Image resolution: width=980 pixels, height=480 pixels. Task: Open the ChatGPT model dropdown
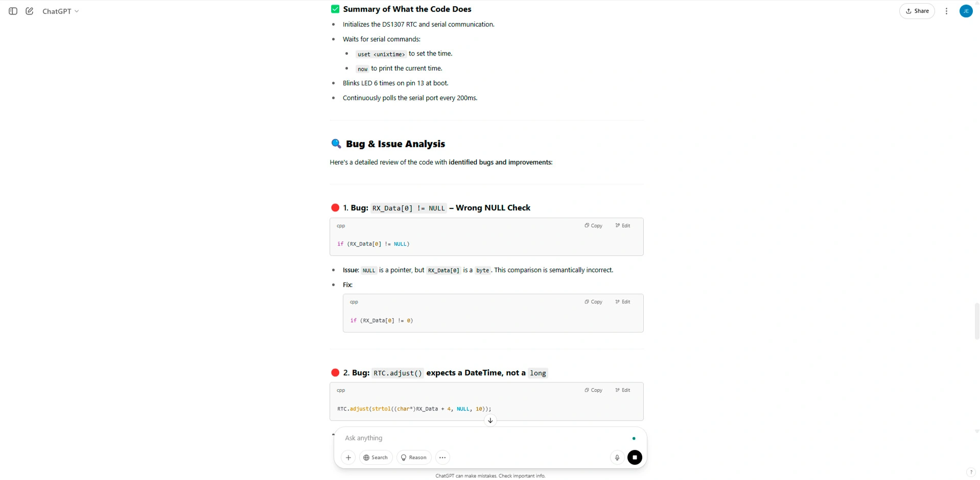(60, 11)
